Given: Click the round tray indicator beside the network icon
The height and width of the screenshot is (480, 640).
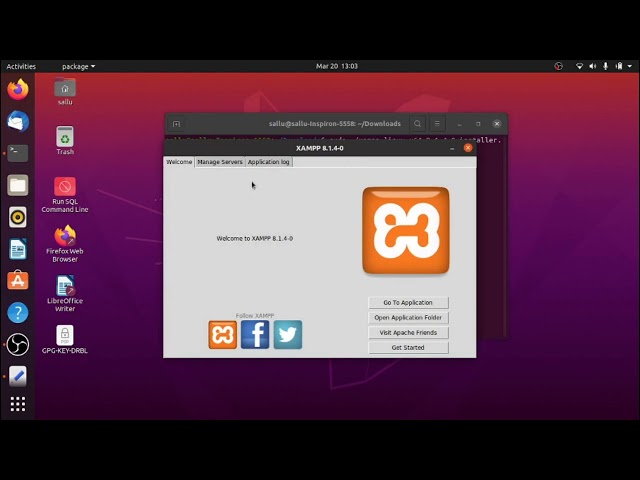Looking at the screenshot, I should [558, 66].
